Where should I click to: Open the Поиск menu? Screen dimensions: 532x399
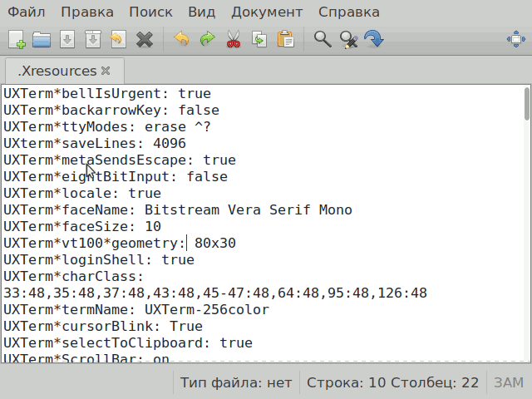click(x=150, y=12)
